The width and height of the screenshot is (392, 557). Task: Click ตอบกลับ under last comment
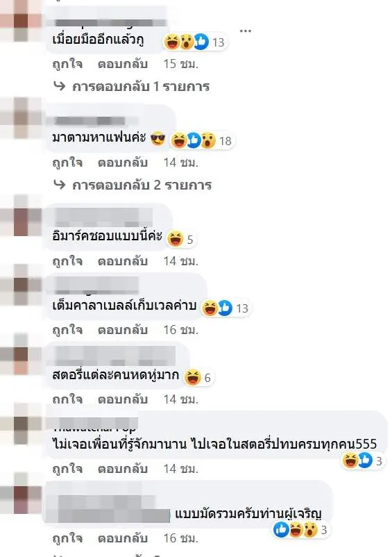pos(123,538)
